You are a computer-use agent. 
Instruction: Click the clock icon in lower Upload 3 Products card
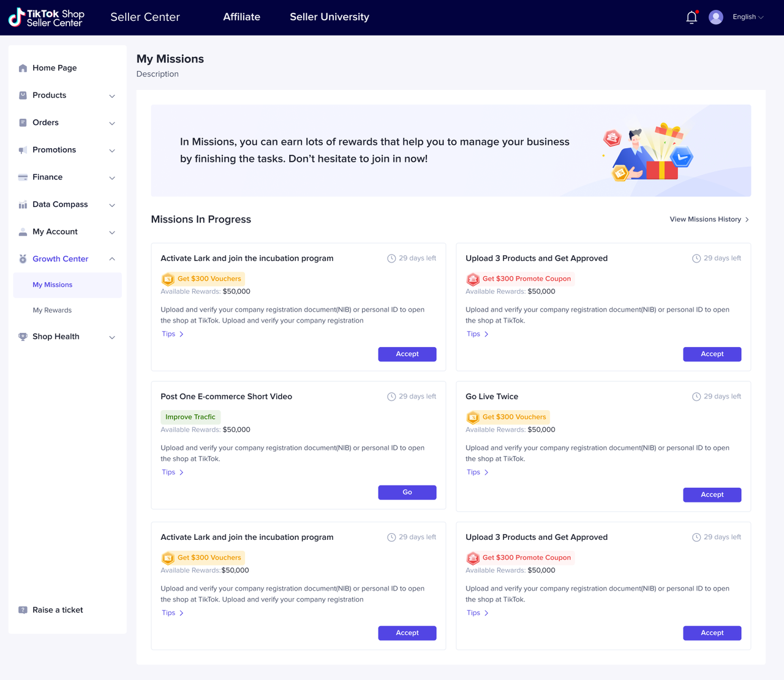pyautogui.click(x=696, y=537)
